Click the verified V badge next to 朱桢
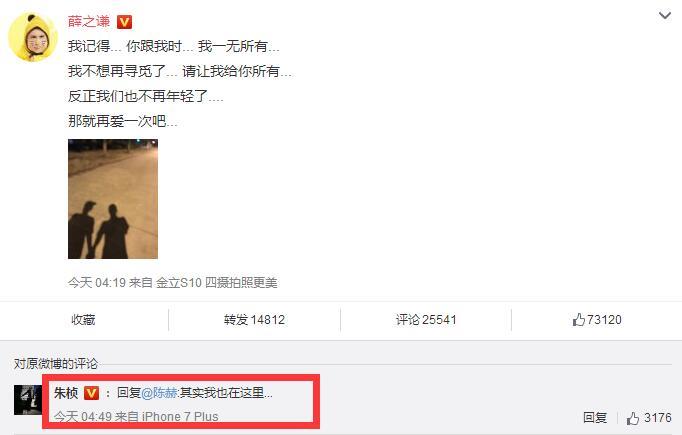The width and height of the screenshot is (682, 435). coord(91,393)
